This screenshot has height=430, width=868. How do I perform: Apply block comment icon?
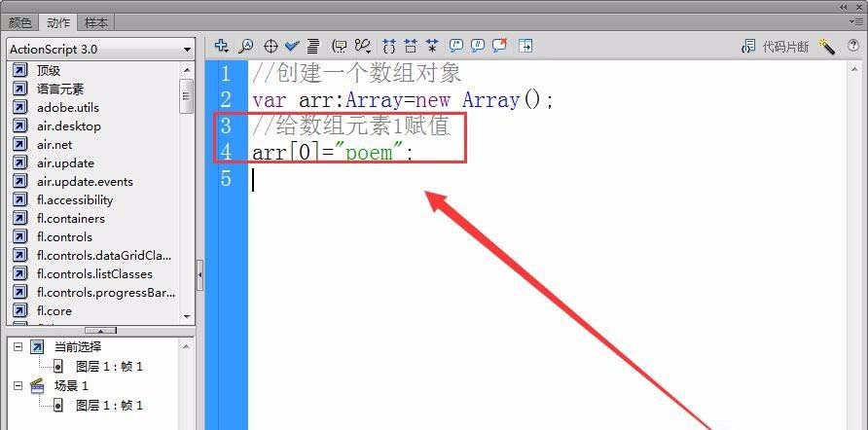click(x=456, y=46)
